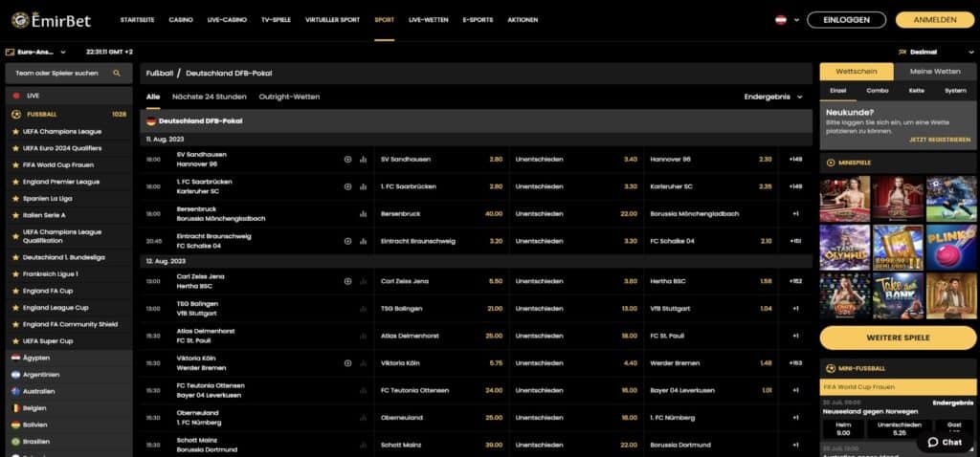Click the stream icon for Eintracht Braunschweig match

[348, 241]
